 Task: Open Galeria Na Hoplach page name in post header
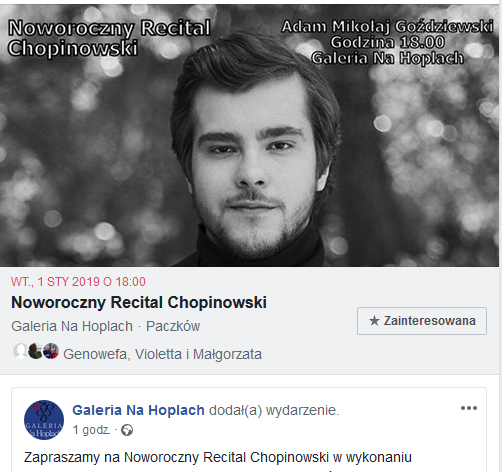138,410
